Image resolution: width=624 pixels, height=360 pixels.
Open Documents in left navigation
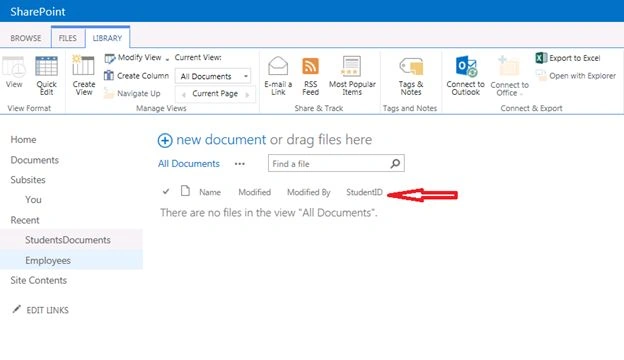[35, 160]
